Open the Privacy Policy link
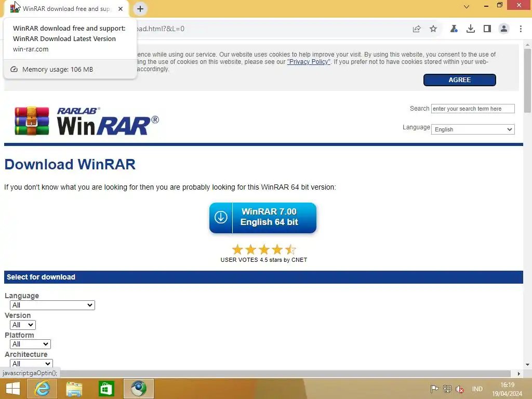 click(x=309, y=62)
